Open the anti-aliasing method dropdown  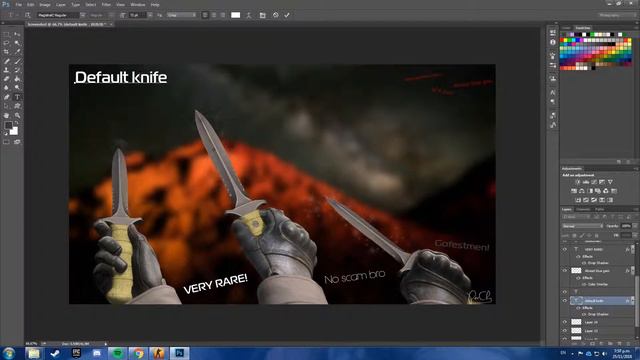point(182,15)
